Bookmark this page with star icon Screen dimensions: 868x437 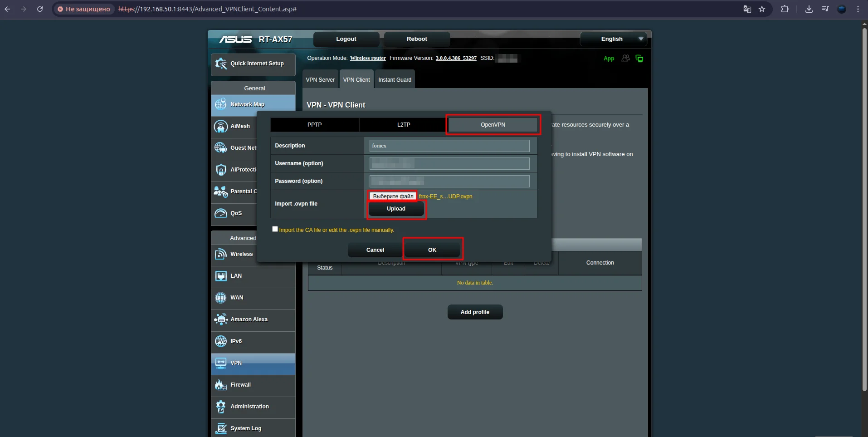762,9
